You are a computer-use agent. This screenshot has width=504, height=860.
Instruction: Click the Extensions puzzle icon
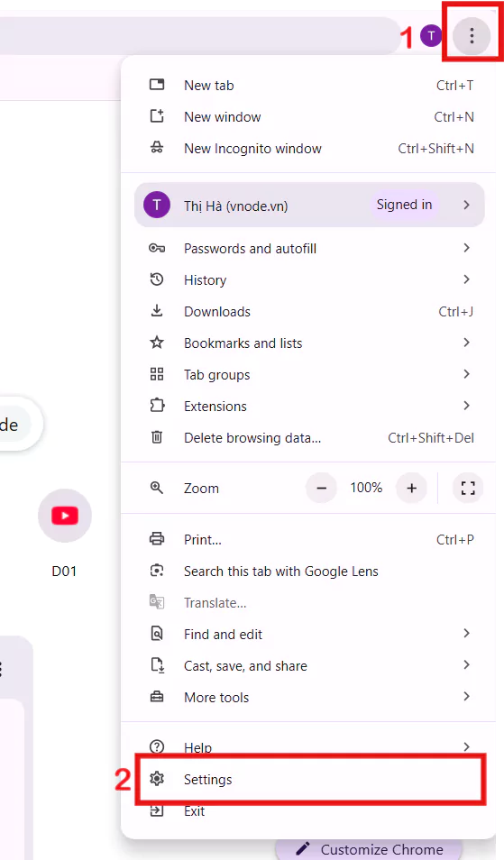(157, 406)
